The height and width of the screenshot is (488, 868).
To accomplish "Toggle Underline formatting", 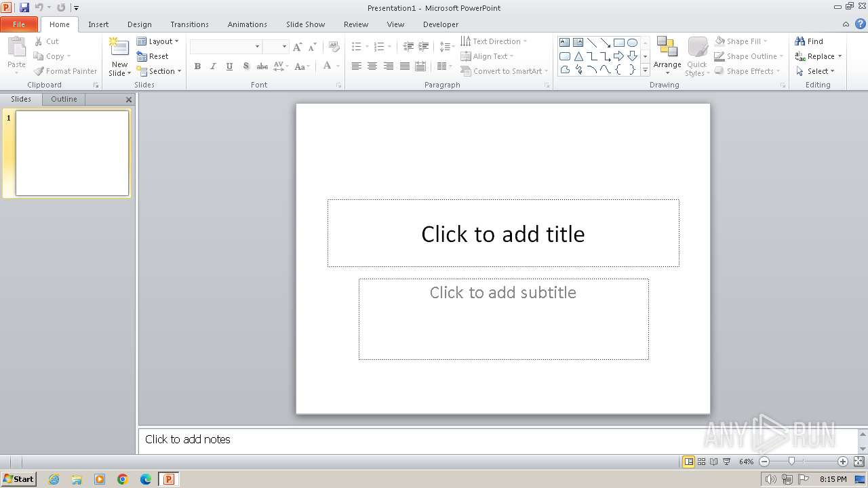I will [x=229, y=66].
